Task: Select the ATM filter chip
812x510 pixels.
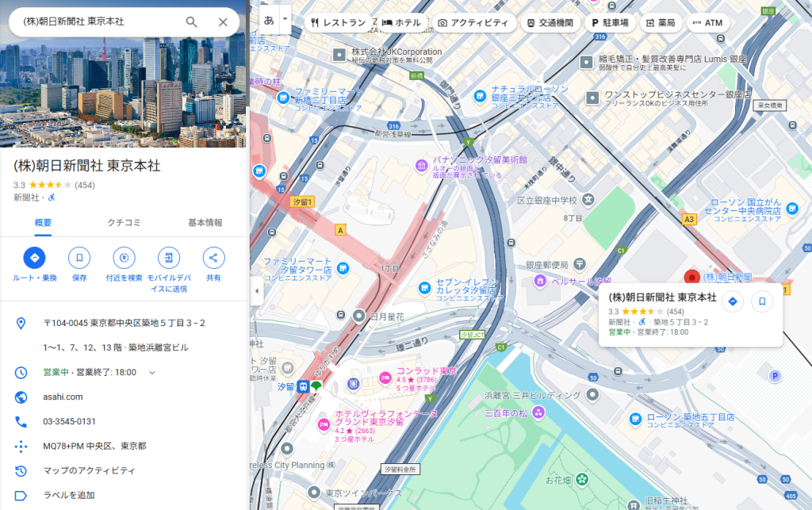Action: click(x=707, y=23)
